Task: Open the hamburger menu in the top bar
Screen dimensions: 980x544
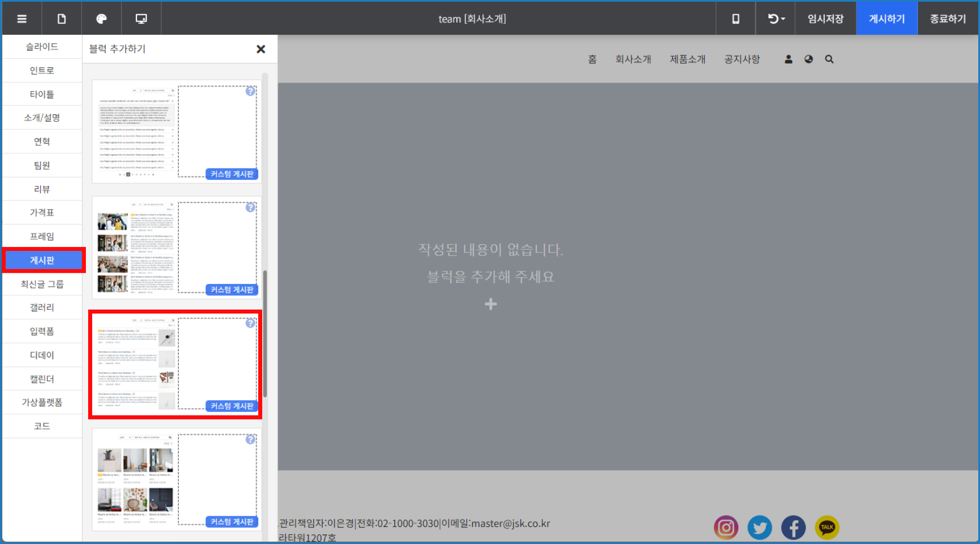Action: (x=22, y=19)
